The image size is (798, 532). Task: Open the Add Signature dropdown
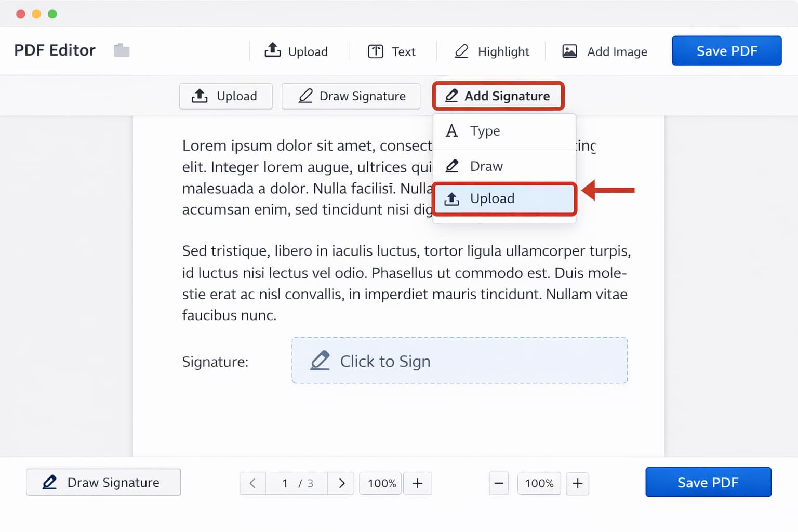pyautogui.click(x=498, y=96)
